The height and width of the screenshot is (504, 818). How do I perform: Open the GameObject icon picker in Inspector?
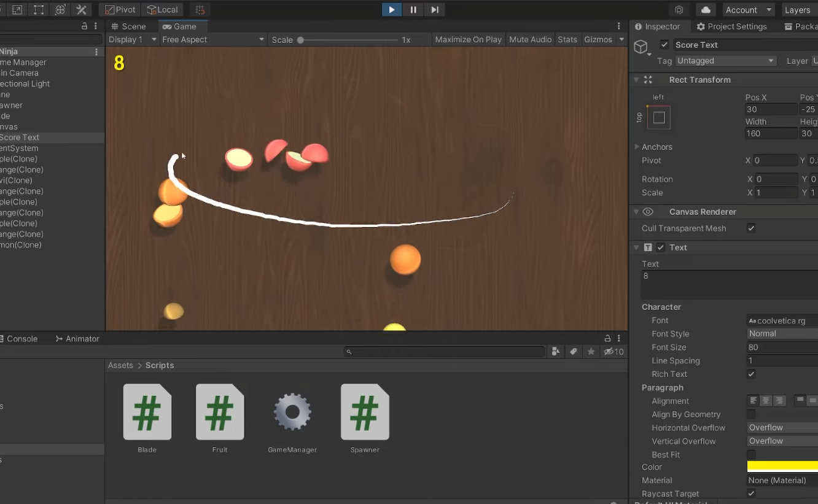[642, 48]
